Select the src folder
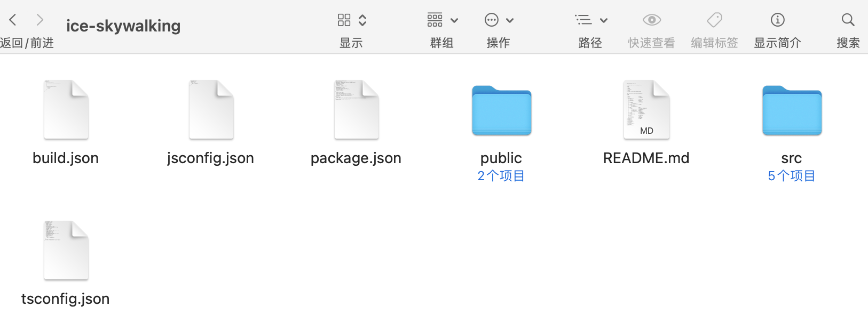The image size is (868, 322). (792, 110)
